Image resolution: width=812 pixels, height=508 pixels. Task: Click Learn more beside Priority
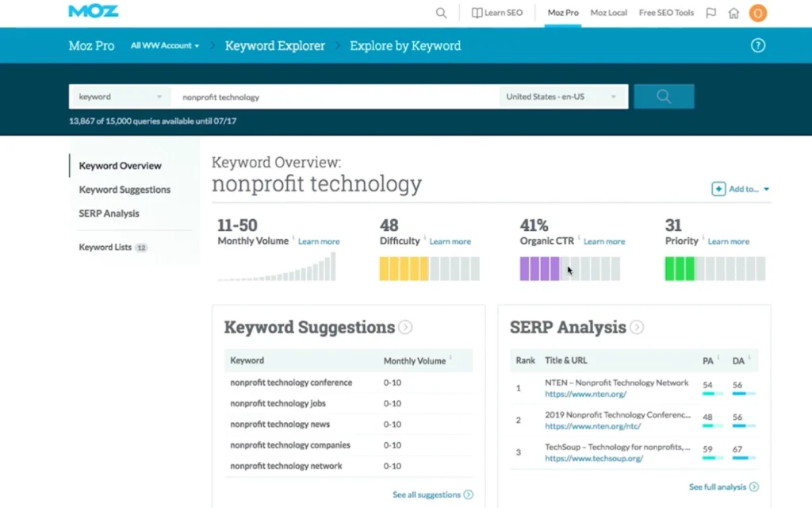tap(729, 241)
